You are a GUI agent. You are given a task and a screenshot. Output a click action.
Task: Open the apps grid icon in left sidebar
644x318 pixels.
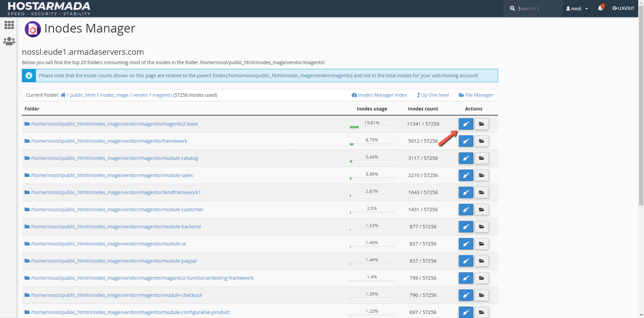click(9, 25)
